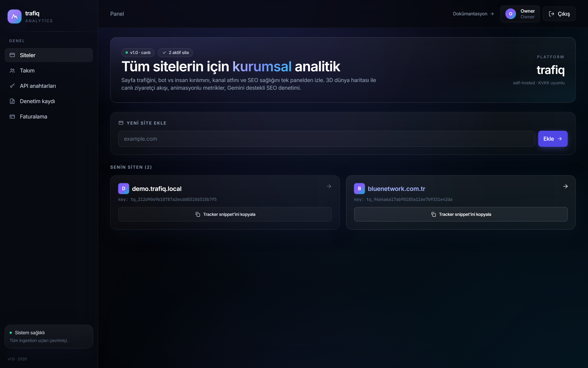The height and width of the screenshot is (368, 588).
Task: Click the checkmark in aktif site badge
Action: tap(164, 53)
